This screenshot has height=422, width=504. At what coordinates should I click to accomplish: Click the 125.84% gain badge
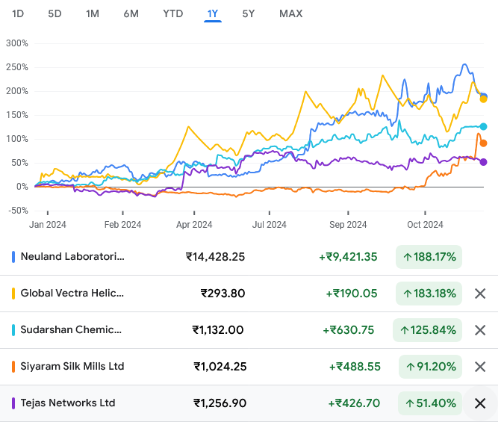pyautogui.click(x=427, y=330)
